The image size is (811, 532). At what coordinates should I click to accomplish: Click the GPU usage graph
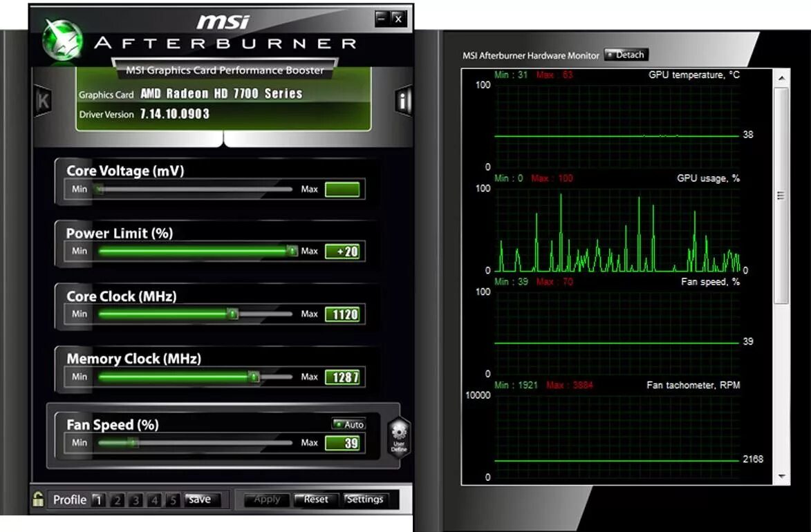617,229
